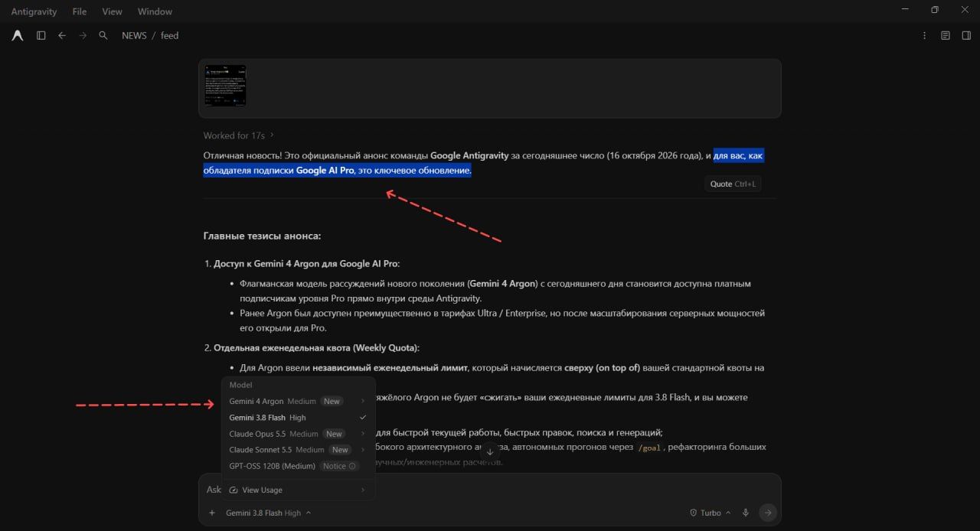Open the attached screenshot thumbnail

(225, 85)
